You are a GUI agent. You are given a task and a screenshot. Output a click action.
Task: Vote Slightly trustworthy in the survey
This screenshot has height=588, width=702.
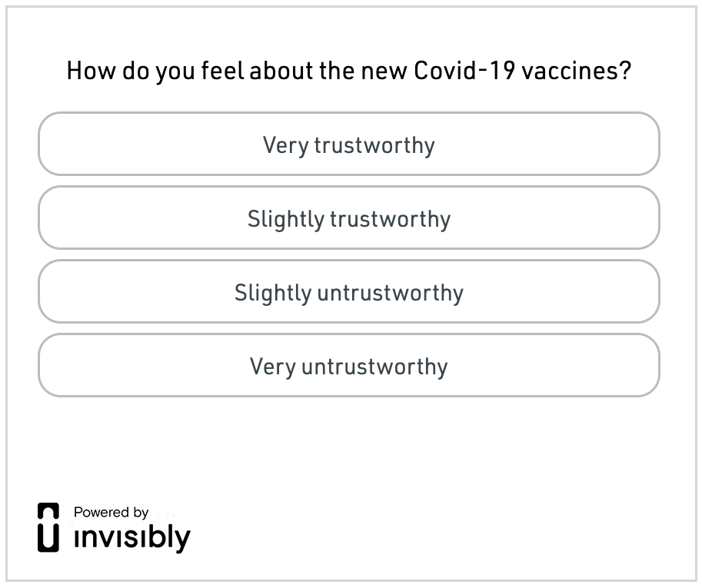349,218
